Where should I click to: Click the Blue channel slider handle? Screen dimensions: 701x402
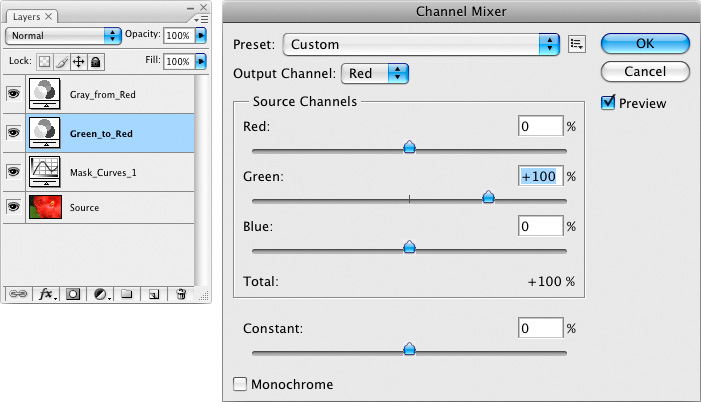tap(409, 247)
